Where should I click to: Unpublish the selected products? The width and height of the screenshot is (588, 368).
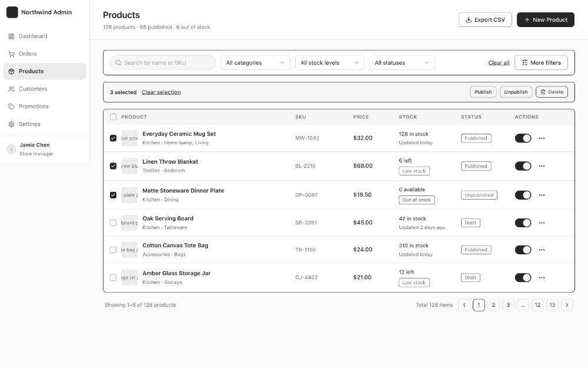(516, 92)
